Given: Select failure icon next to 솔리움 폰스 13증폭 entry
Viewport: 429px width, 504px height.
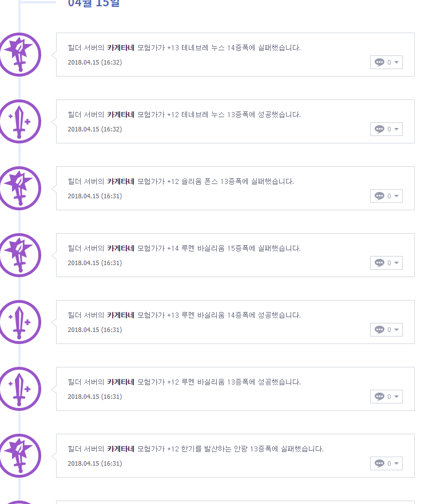Looking at the screenshot, I should point(19,188).
